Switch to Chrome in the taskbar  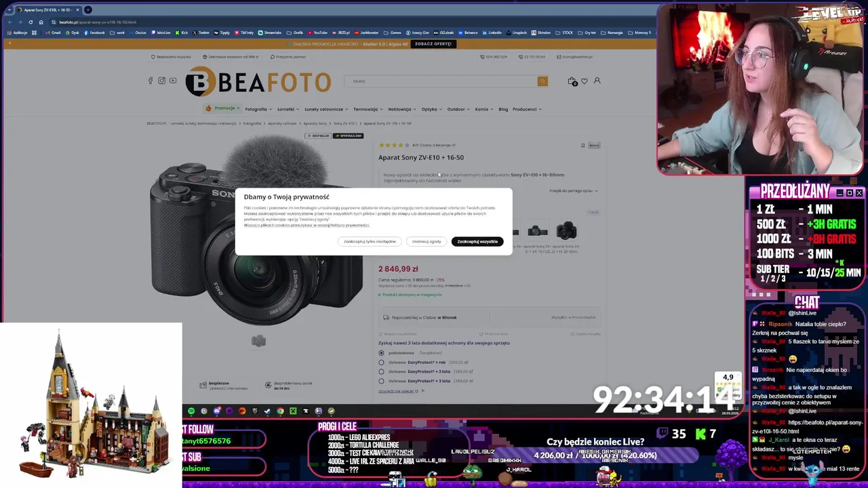(x=280, y=411)
